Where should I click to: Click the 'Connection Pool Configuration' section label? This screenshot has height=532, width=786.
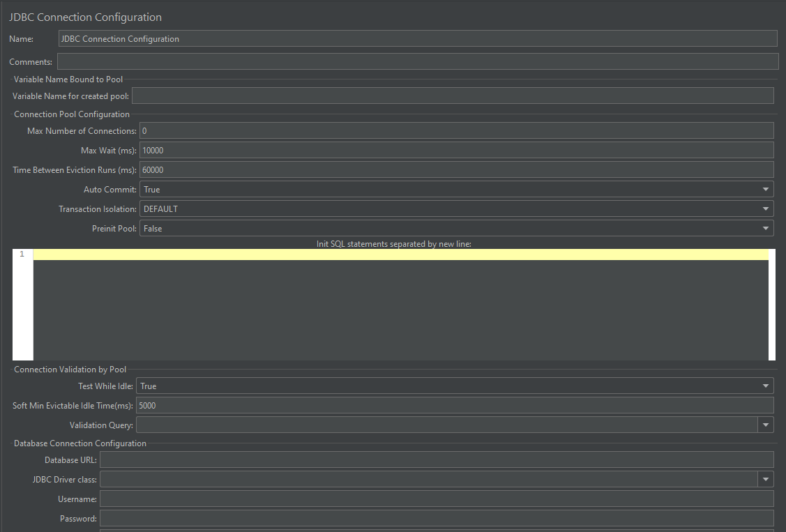(x=72, y=114)
